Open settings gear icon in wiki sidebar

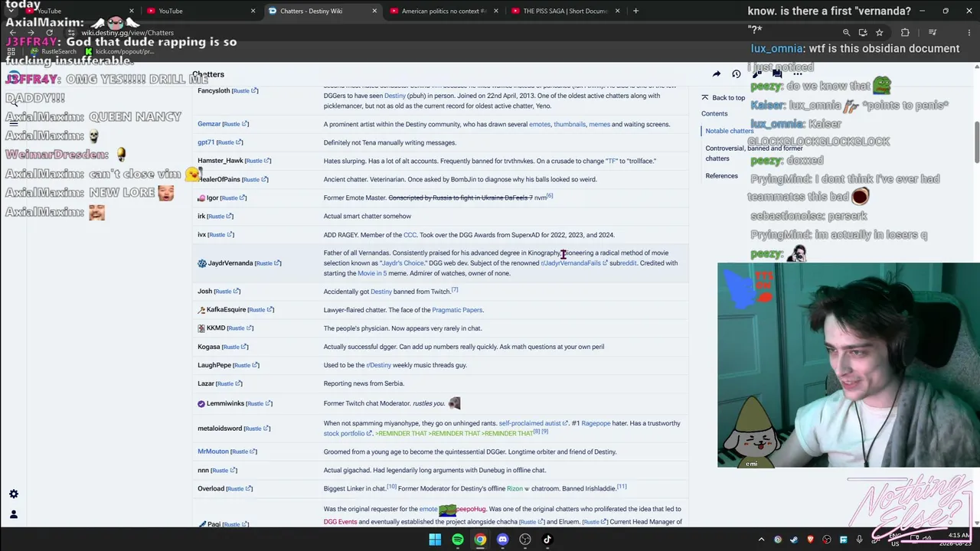coord(14,494)
